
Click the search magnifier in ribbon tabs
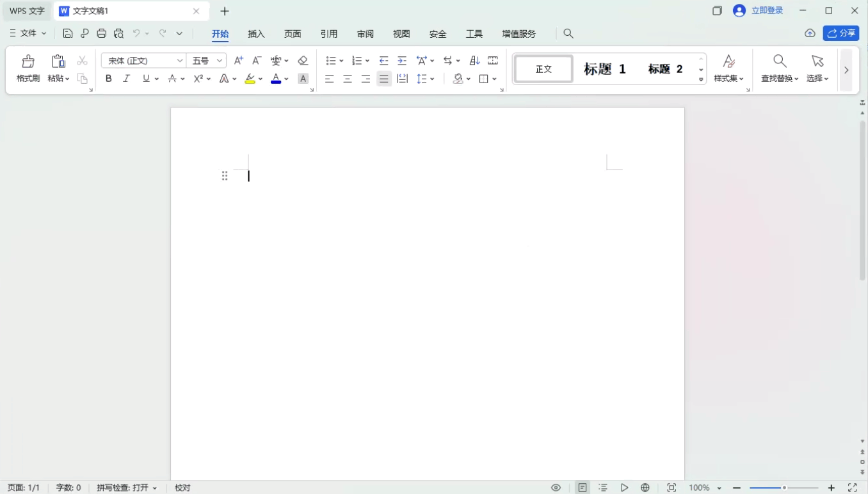pos(568,33)
